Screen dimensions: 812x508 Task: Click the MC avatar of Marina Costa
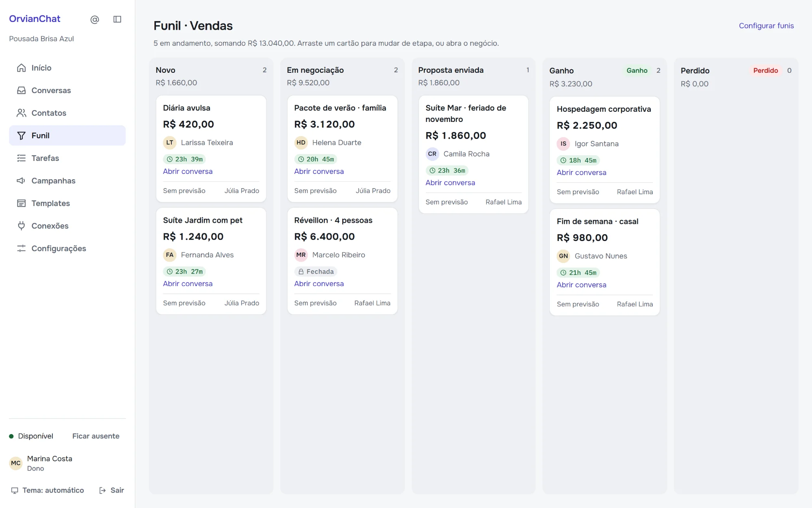tap(16, 463)
